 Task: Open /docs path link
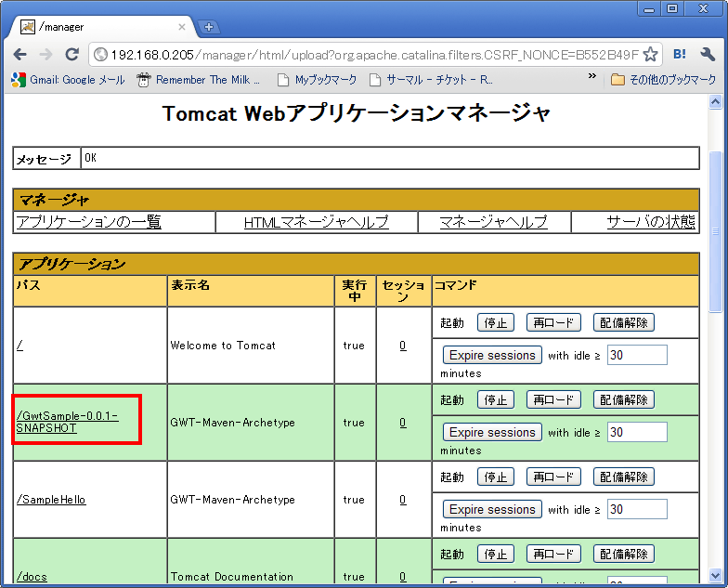(x=32, y=577)
